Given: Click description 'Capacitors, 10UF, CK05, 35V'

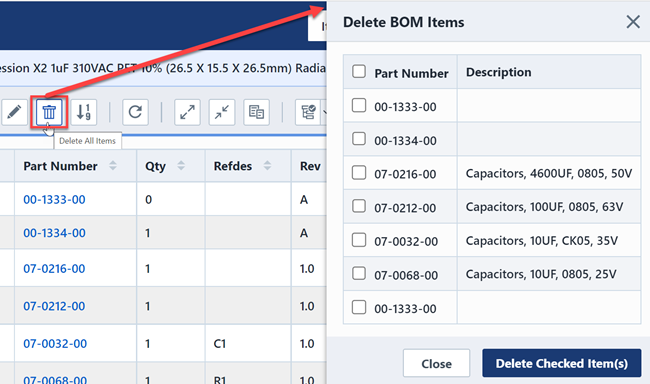Looking at the screenshot, I should coord(541,241).
